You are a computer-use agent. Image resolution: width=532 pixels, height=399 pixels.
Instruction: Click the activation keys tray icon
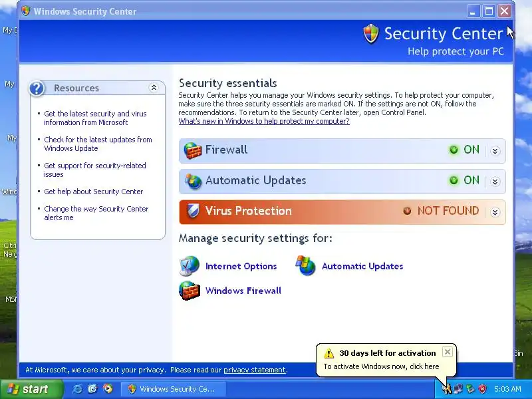coord(446,389)
